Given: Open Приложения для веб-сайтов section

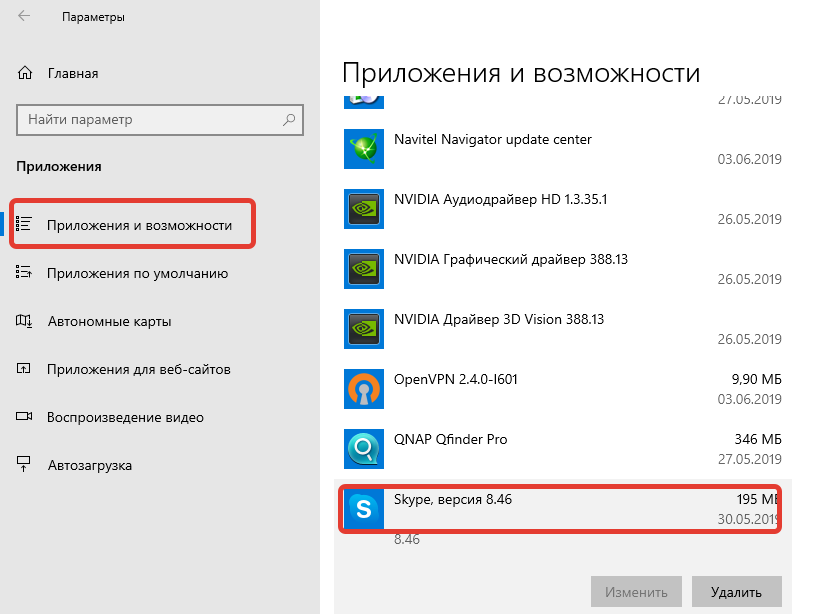Looking at the screenshot, I should pyautogui.click(x=139, y=370).
